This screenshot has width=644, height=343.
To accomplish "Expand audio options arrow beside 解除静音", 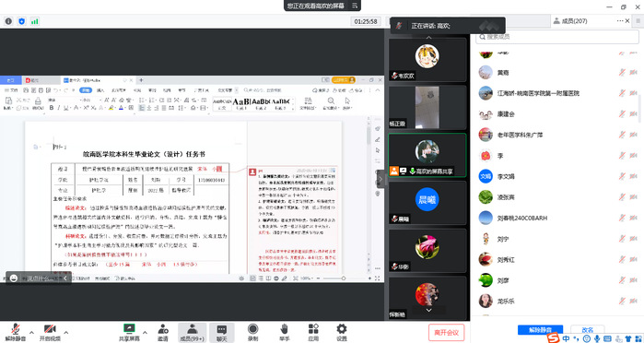I will (x=31, y=332).
